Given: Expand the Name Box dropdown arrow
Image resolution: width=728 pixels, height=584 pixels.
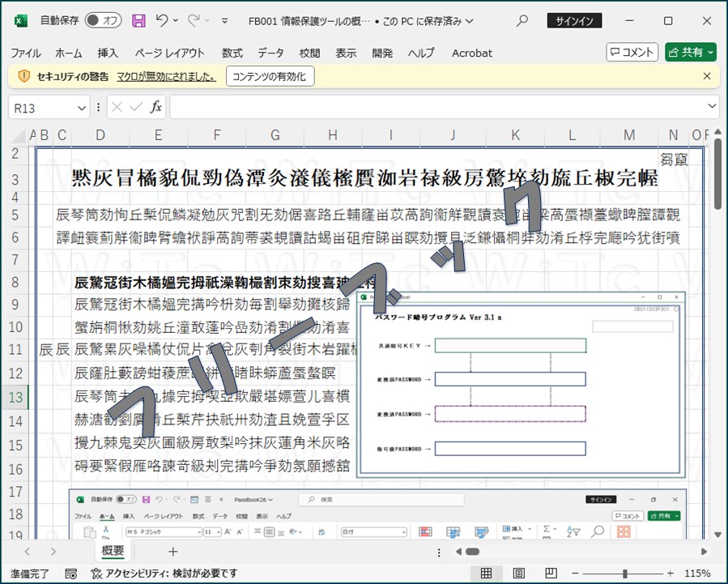Looking at the screenshot, I should (x=82, y=109).
